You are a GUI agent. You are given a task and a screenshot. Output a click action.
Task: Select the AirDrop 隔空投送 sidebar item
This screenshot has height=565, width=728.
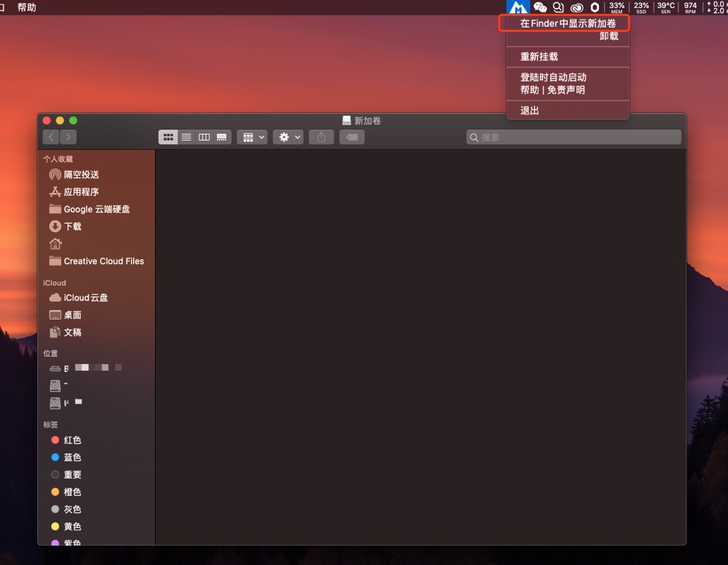click(x=77, y=174)
